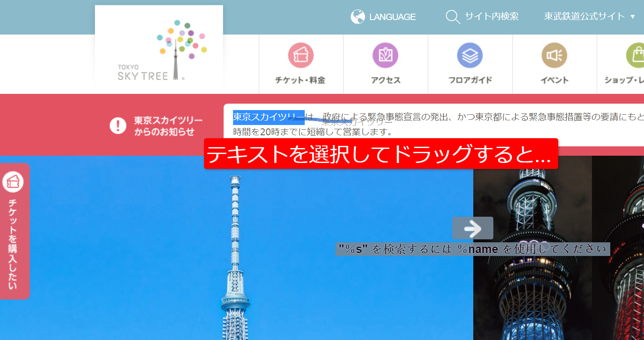This screenshot has width=644, height=340.
Task: Open the フロアガイド menu label
Action: 470,80
